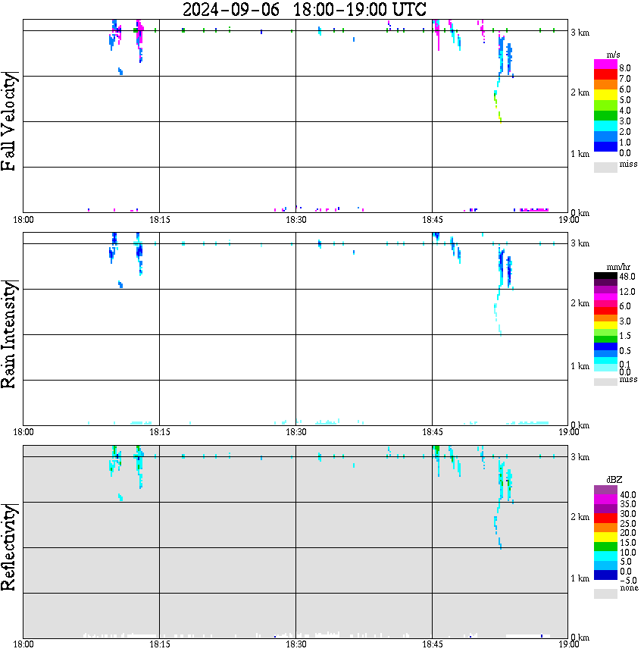The image size is (644, 658).
Task: Select the red 3.0 mm/hr legend swatch
Action: point(605,311)
